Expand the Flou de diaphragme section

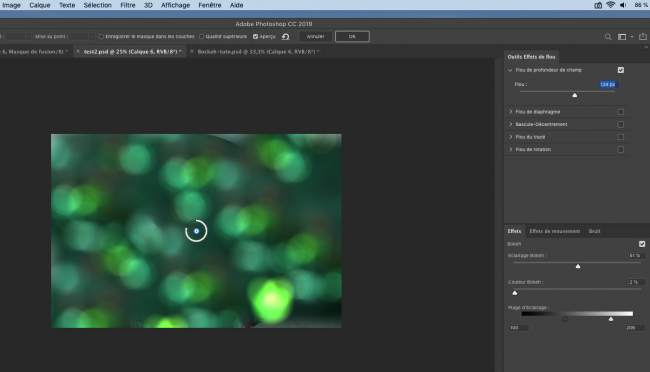[511, 112]
